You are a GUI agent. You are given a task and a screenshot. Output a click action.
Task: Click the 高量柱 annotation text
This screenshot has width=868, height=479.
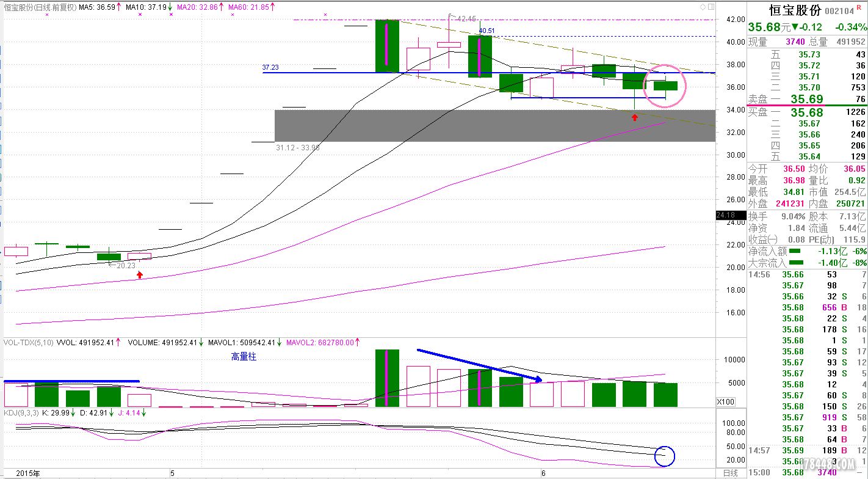(x=244, y=357)
